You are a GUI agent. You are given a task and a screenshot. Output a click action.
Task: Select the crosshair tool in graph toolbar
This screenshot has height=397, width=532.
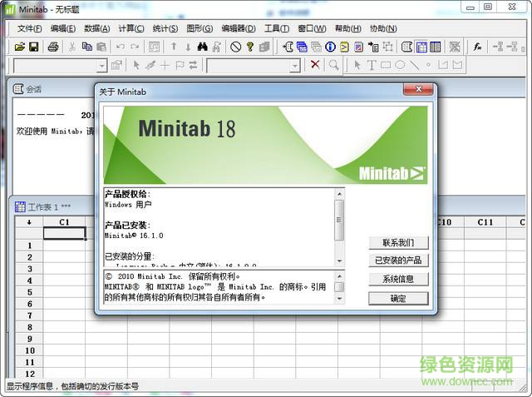pyautogui.click(x=165, y=65)
